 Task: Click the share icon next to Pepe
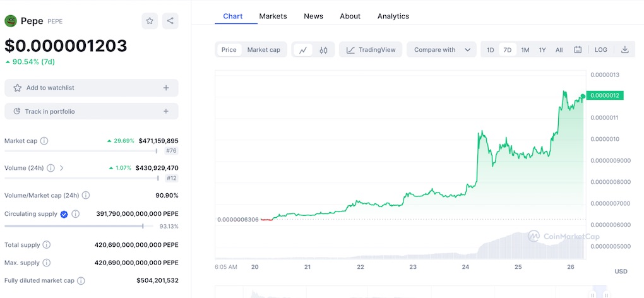pyautogui.click(x=170, y=21)
